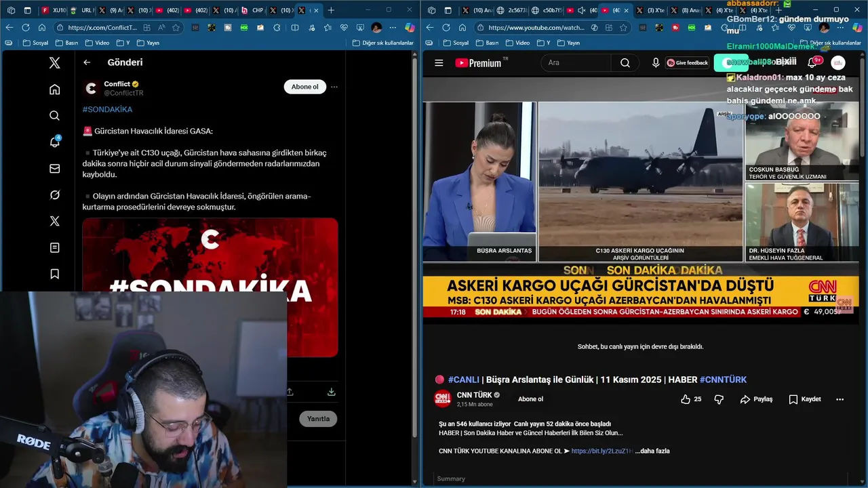Mute the audio-playing YouTube tab
This screenshot has height=488, width=868.
tap(581, 10)
